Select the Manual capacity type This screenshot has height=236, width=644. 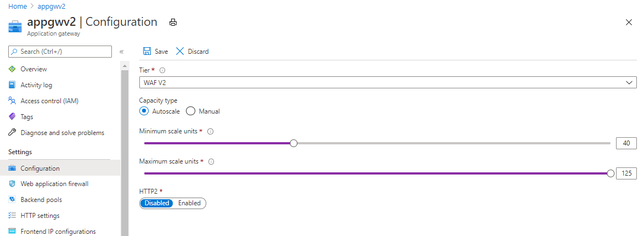[x=191, y=111]
